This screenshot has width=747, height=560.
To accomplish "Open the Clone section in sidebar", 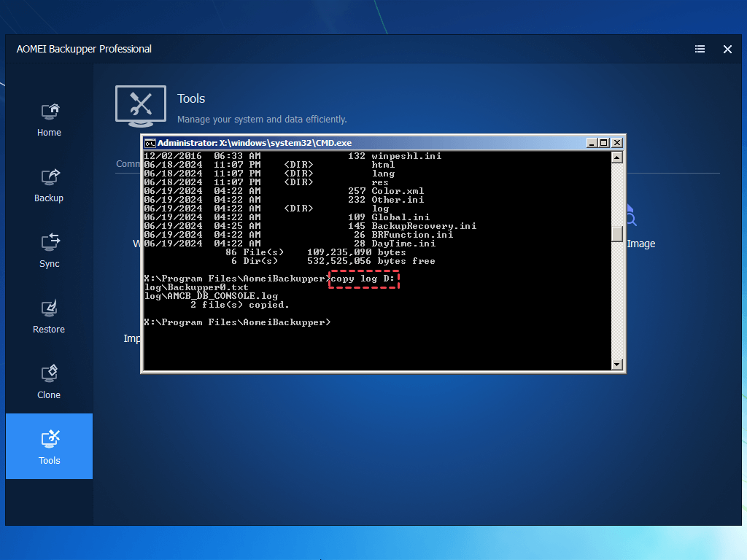I will click(49, 384).
